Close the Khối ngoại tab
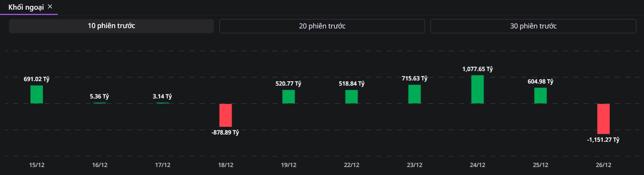 tap(50, 7)
